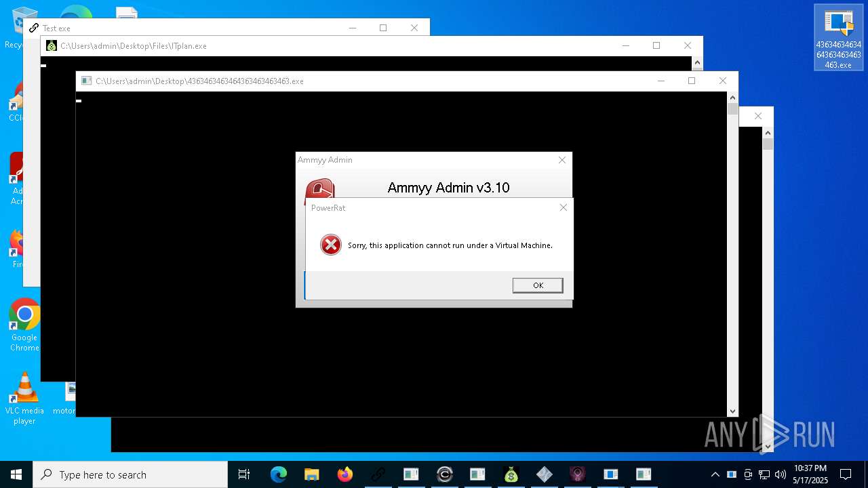Click scroll-up arrow in ITplan.exe console
Image resolution: width=868 pixels, height=488 pixels.
click(697, 62)
